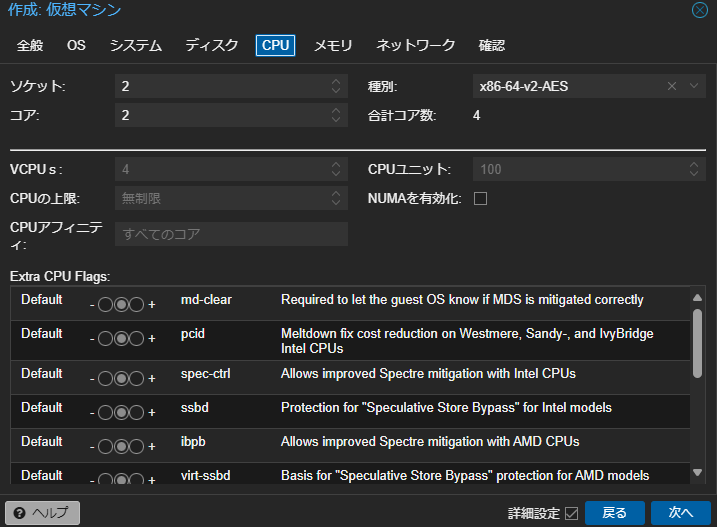Click the 戻る back button
Viewport: 717px width, 527px height.
pos(614,513)
